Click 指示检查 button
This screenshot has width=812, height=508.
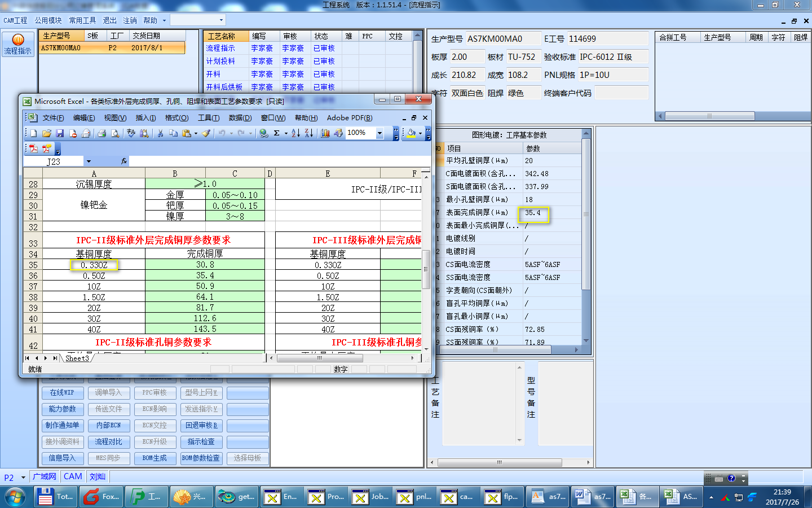tap(201, 441)
